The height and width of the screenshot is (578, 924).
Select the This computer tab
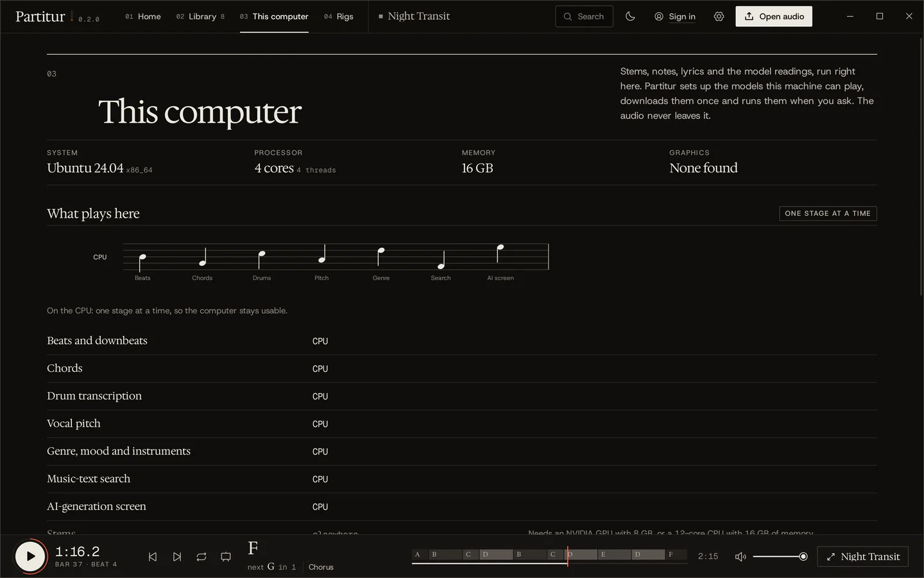point(274,17)
